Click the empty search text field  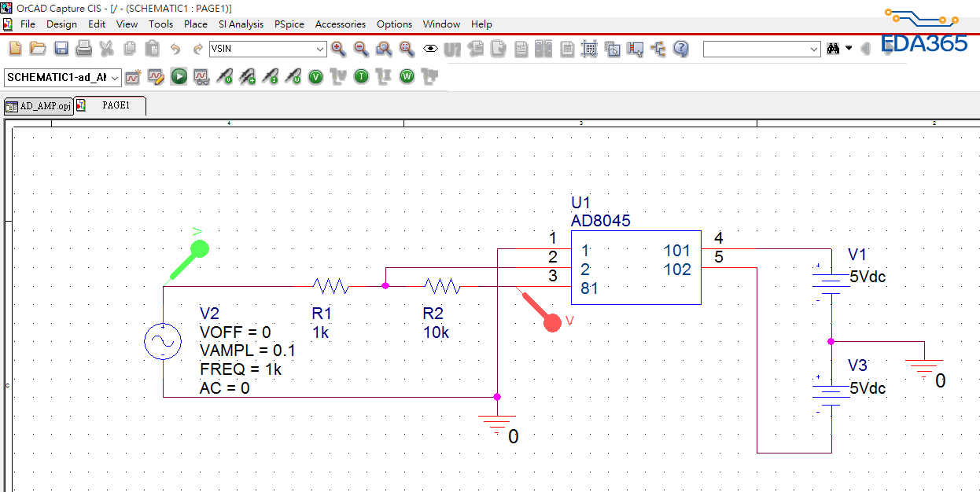coord(755,49)
